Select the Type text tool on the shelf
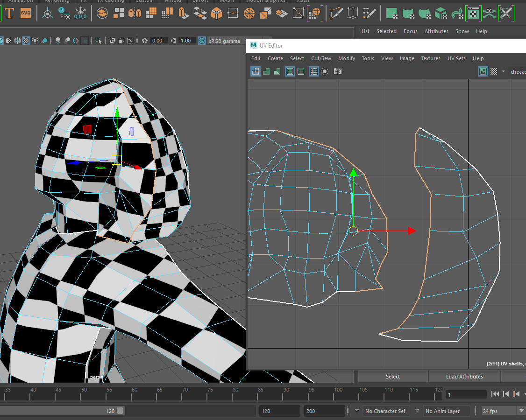Screen dimensions: 526x420 [9, 14]
